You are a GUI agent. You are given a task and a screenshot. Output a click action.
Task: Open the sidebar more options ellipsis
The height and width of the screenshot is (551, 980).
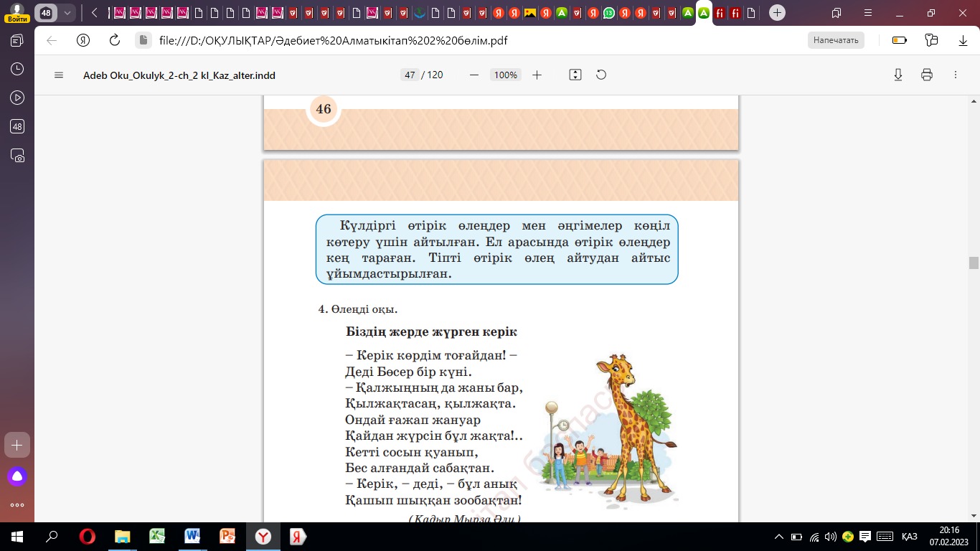coord(17,504)
